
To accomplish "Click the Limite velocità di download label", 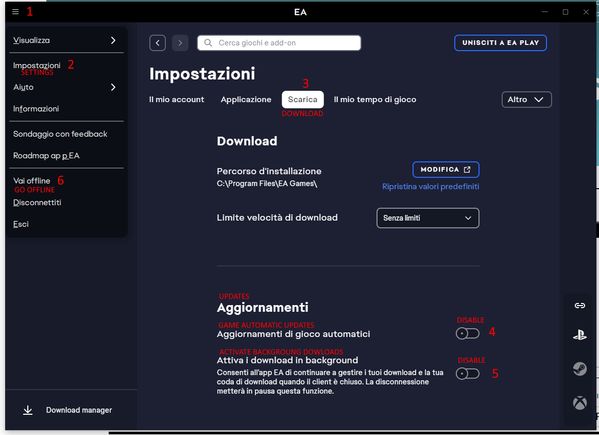I will coord(277,218).
